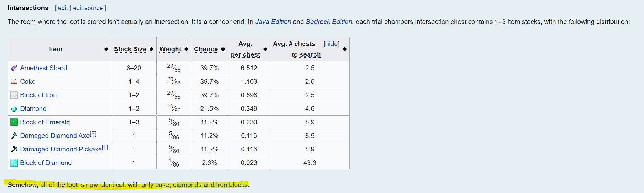This screenshot has height=193, width=644.
Task: Click the Cake item icon
Action: [14, 82]
